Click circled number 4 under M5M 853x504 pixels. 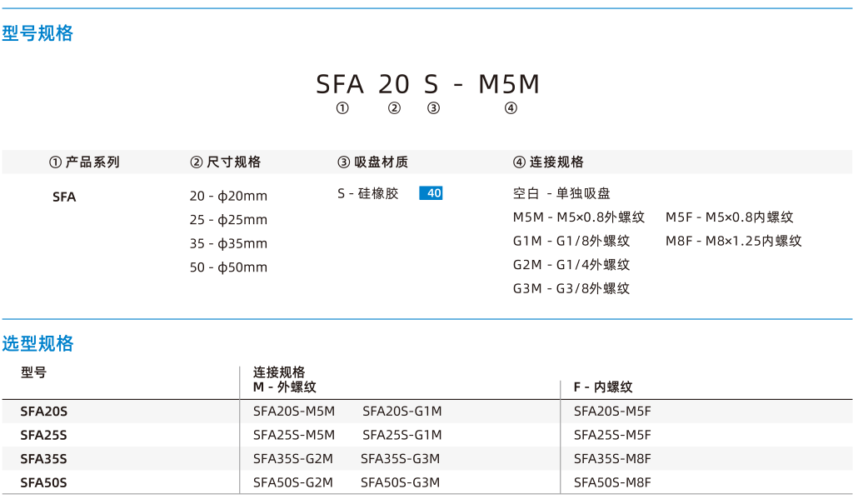pos(511,108)
